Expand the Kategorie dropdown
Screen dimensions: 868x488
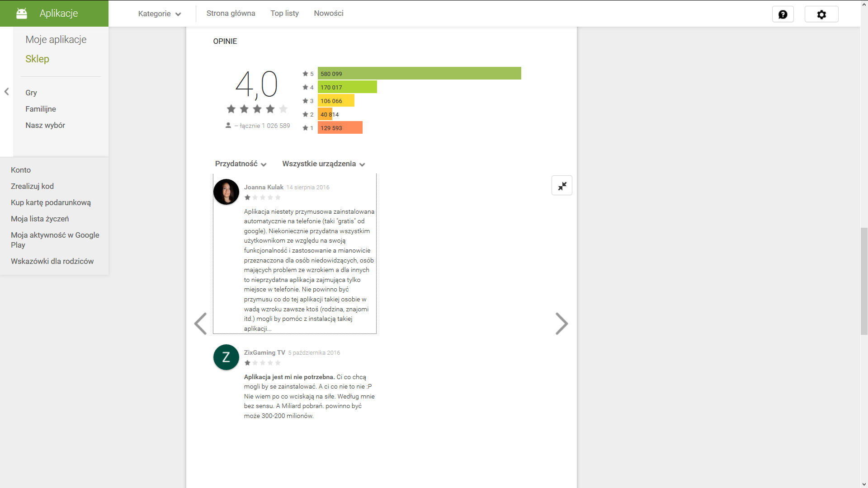tap(159, 14)
